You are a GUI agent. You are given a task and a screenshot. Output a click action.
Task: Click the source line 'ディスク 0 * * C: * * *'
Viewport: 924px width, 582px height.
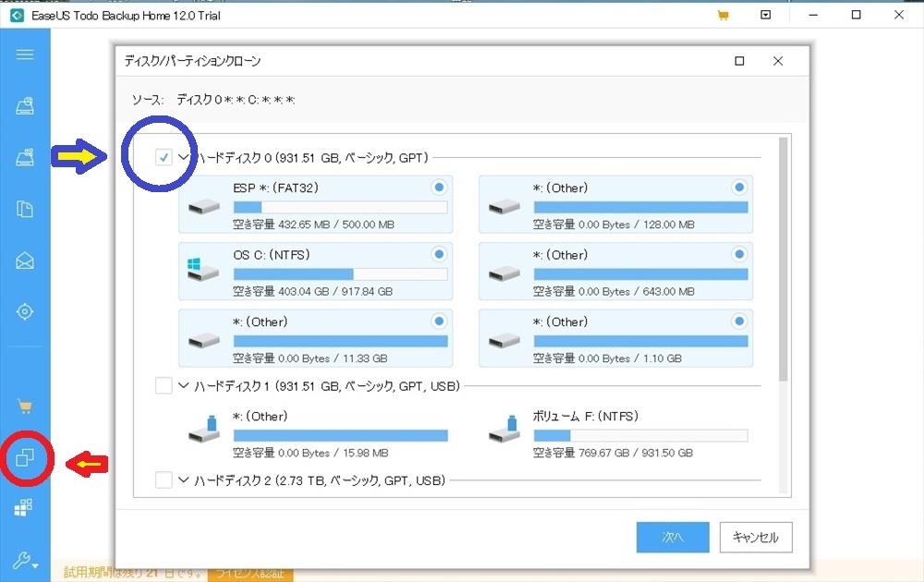(236, 100)
